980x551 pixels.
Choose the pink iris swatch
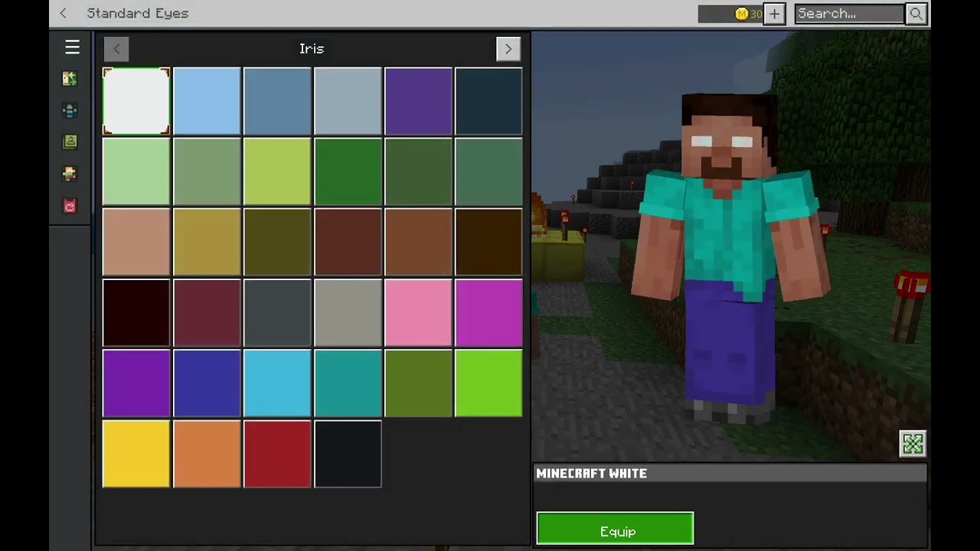(x=418, y=312)
